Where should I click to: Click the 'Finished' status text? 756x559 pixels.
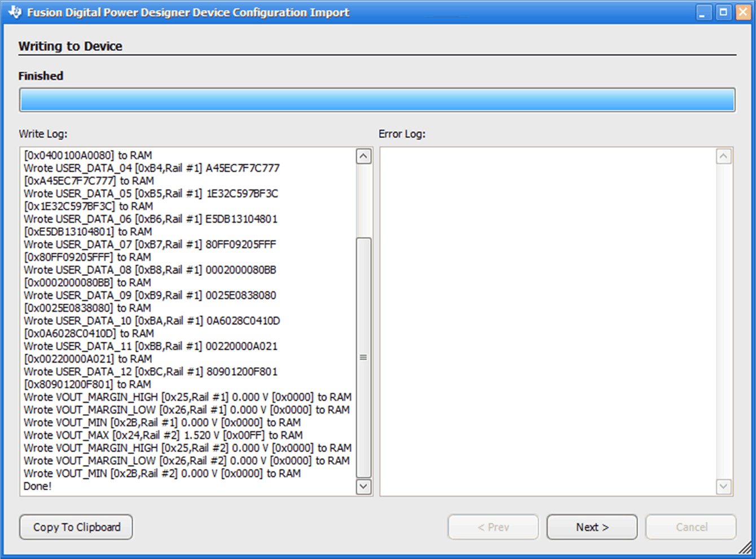(41, 76)
